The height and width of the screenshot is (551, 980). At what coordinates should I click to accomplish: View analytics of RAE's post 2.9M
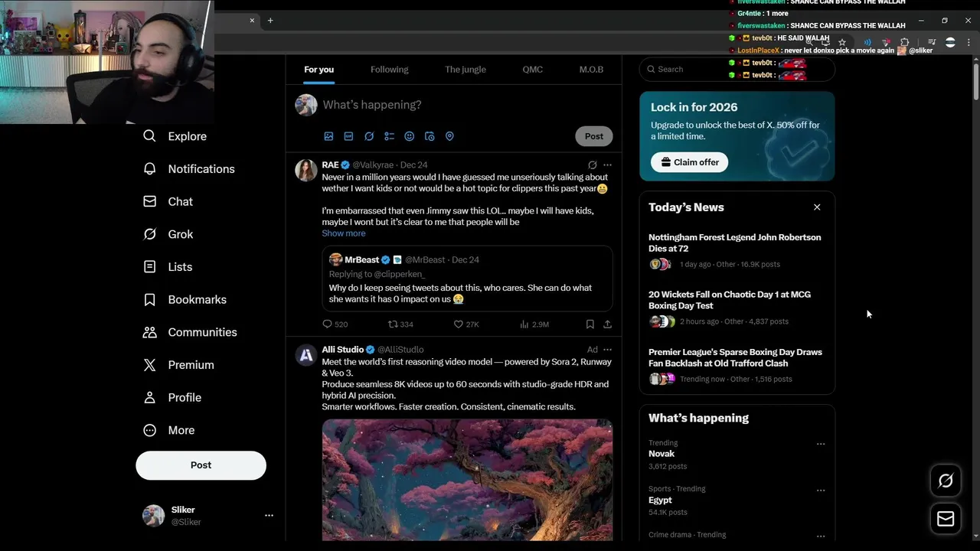(534, 324)
